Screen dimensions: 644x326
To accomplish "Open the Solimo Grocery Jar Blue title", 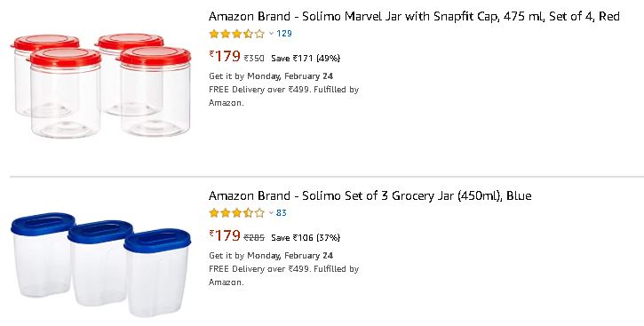I will tap(370, 195).
